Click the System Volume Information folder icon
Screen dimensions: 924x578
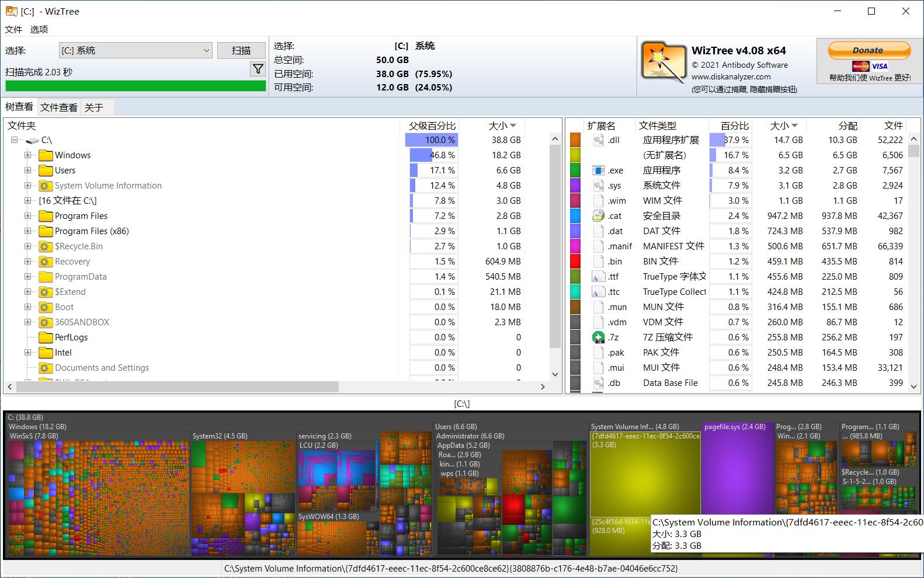(x=46, y=186)
